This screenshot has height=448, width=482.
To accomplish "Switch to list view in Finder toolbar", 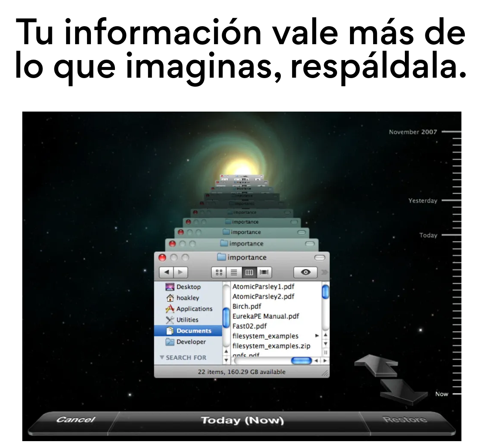I will (234, 272).
